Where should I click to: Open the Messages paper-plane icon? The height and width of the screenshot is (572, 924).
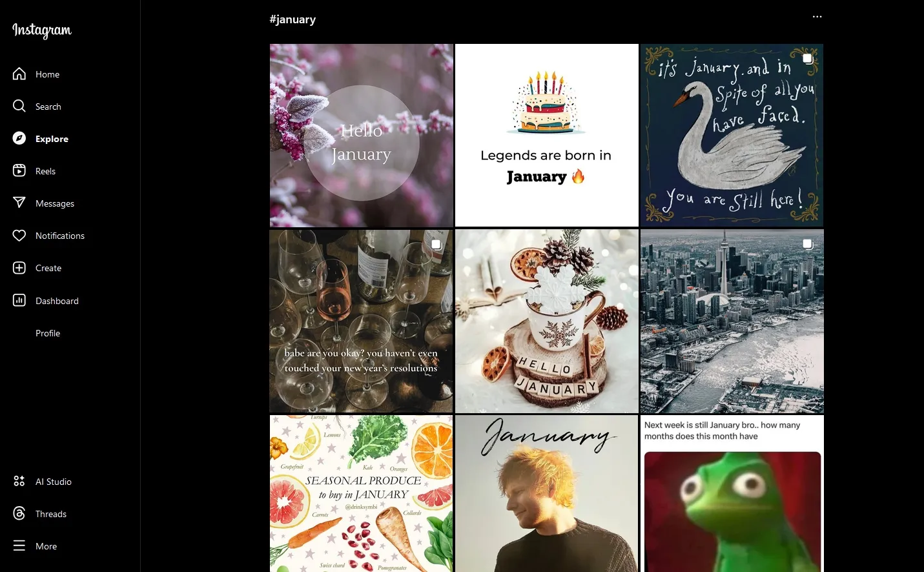(19, 203)
